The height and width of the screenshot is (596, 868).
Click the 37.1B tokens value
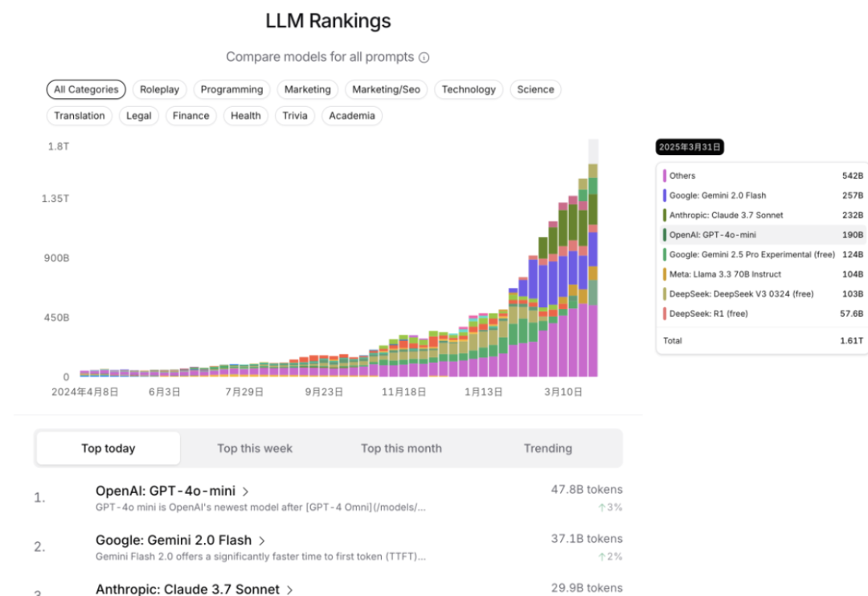(x=587, y=539)
